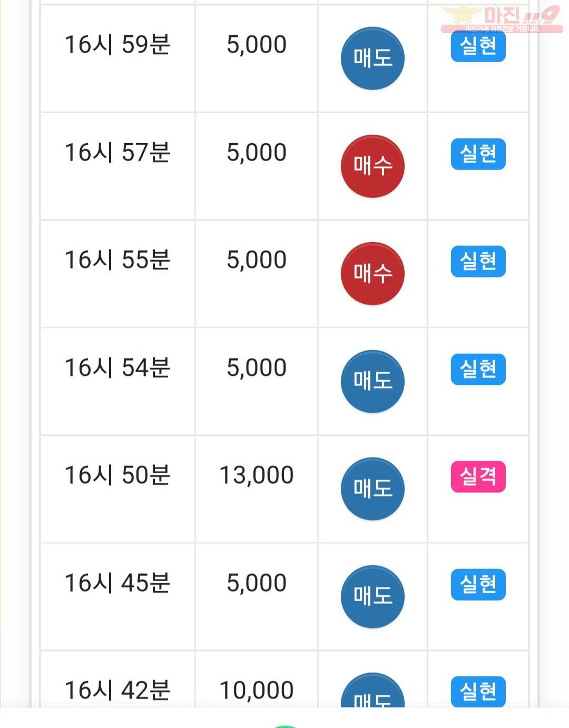The image size is (569, 728).
Task: Select the 16시 59분 time cell
Action: click(117, 45)
